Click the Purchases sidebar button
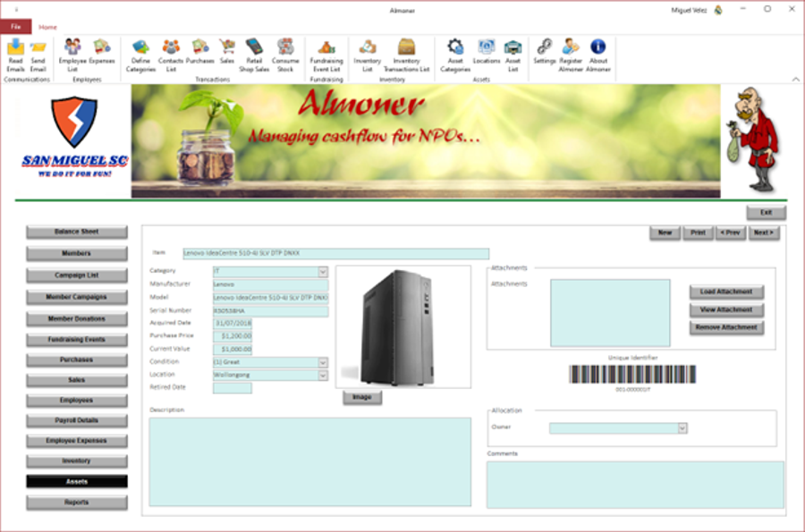Viewport: 805px width, 532px height. point(77,360)
